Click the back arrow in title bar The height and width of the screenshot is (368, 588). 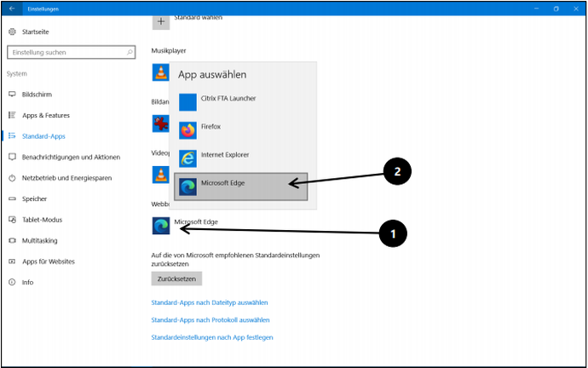click(x=11, y=9)
